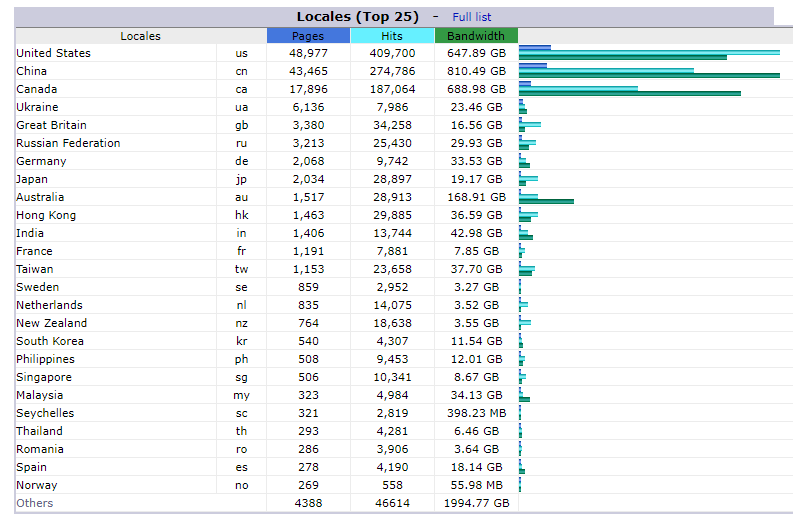Click the Locales (Top 25) title
793x521 pixels.
[357, 17]
